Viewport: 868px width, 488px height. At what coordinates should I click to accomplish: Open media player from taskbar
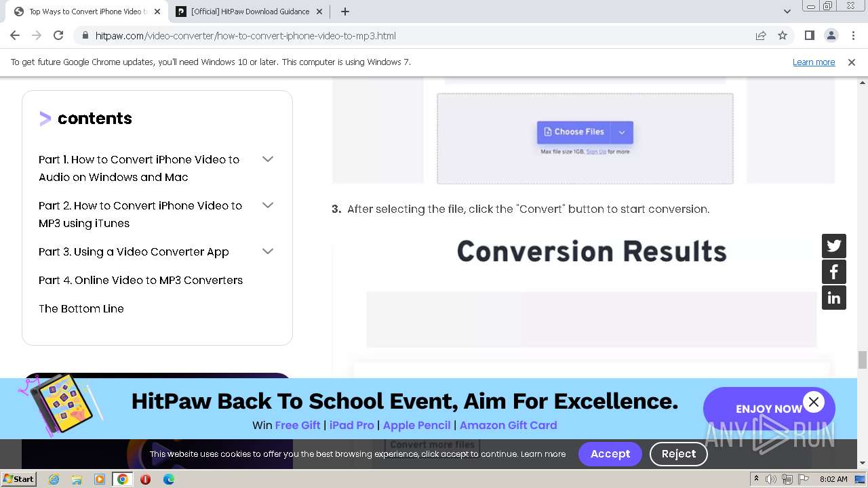[x=100, y=479]
